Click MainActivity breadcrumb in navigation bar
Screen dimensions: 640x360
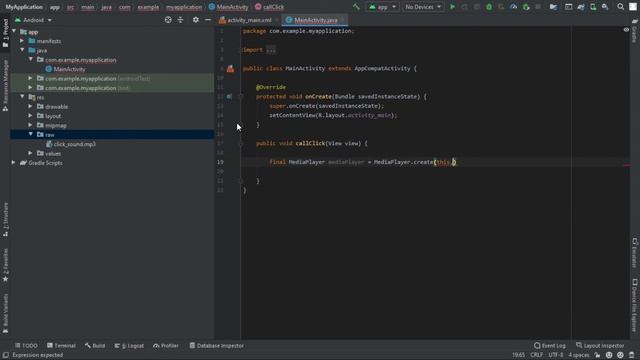click(229, 7)
